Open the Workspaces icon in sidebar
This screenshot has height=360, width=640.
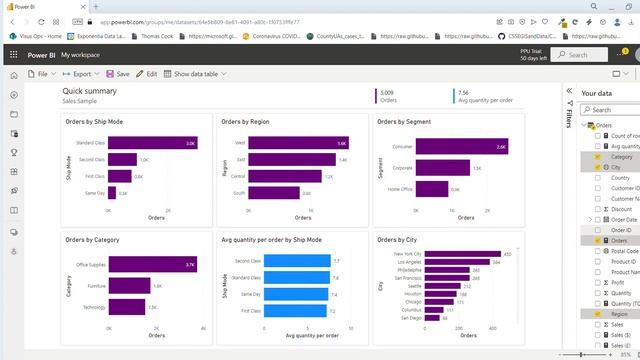[x=14, y=232]
